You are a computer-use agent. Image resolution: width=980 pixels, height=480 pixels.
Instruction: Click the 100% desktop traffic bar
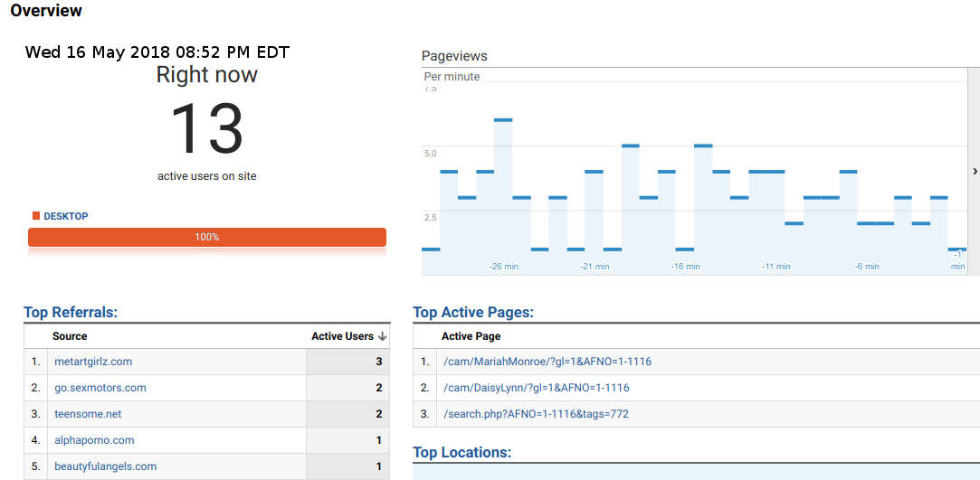207,237
